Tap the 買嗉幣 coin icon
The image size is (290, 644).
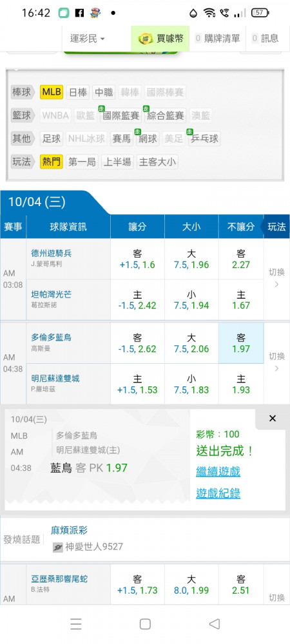tap(145, 39)
